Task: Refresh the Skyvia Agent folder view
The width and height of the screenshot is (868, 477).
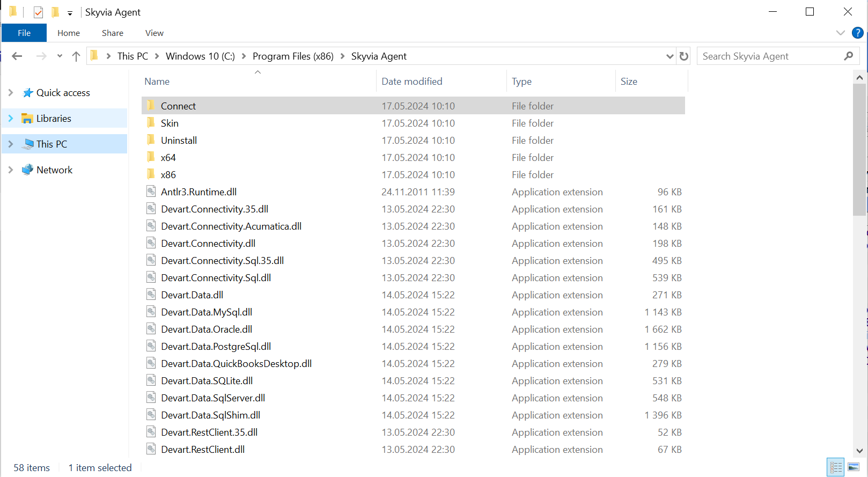Action: click(x=683, y=56)
